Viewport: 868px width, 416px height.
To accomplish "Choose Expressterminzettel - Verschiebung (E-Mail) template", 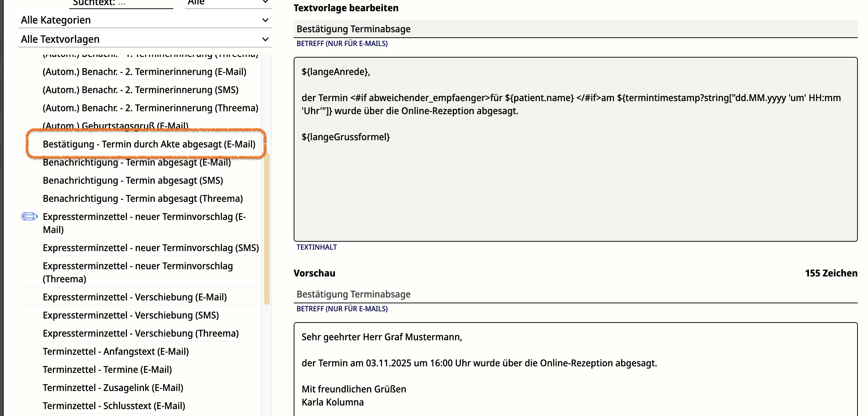I will click(x=135, y=297).
